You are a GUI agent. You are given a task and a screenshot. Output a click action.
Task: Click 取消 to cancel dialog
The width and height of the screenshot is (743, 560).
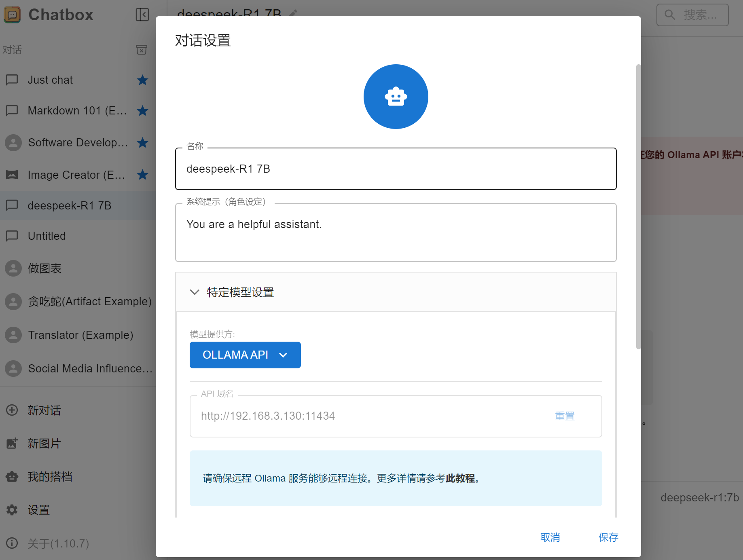click(x=550, y=537)
